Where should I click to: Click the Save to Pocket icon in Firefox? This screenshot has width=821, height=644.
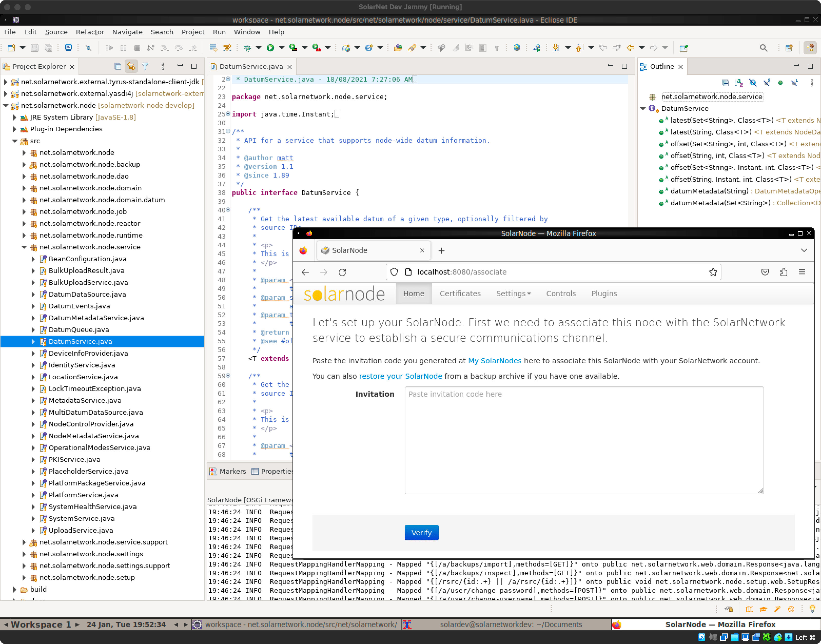(x=765, y=272)
